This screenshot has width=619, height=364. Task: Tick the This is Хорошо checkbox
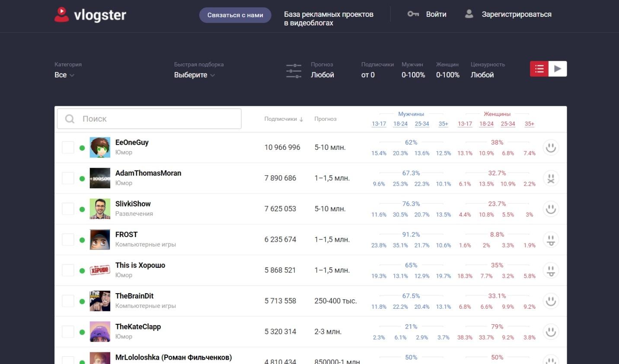click(68, 270)
